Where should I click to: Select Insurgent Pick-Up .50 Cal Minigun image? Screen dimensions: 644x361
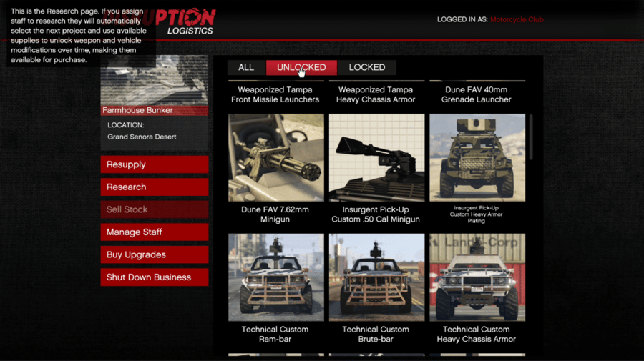[376, 157]
